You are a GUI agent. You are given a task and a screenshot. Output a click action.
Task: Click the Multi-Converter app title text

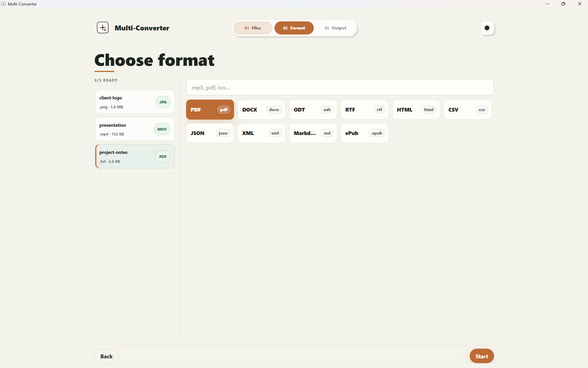tap(142, 28)
